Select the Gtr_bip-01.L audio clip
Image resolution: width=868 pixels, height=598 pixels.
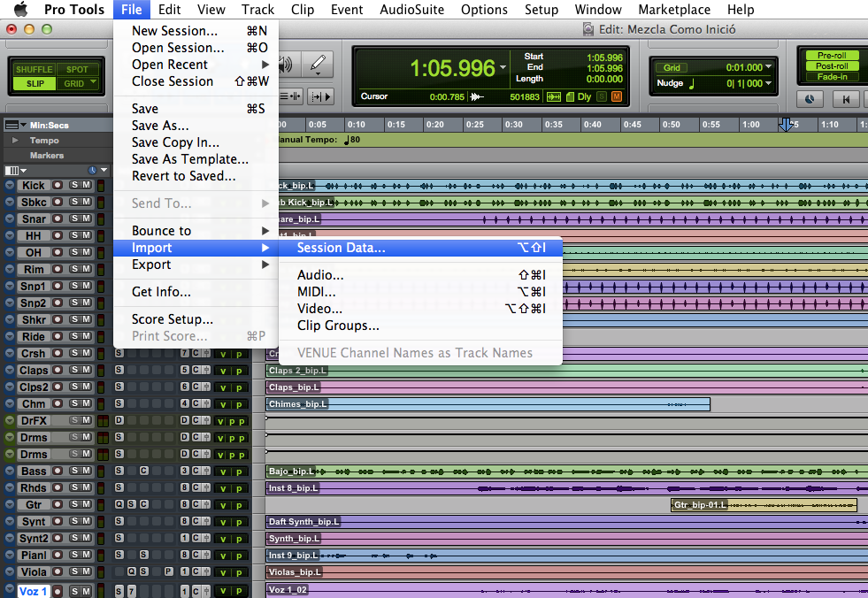coord(764,504)
